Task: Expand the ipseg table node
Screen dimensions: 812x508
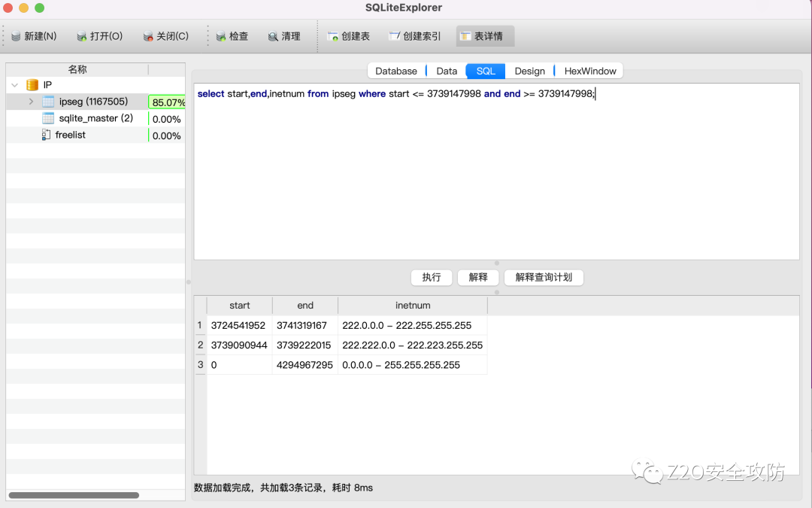Action: 31,102
